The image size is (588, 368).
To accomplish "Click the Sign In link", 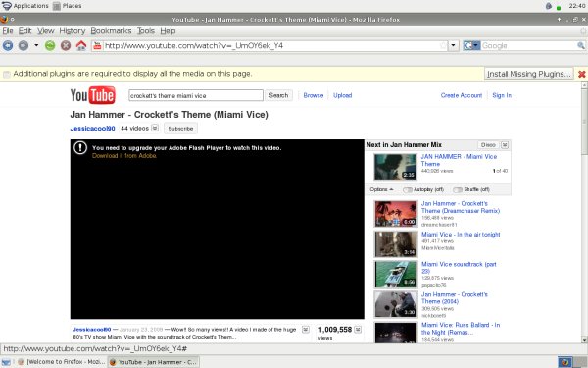I will (x=502, y=95).
